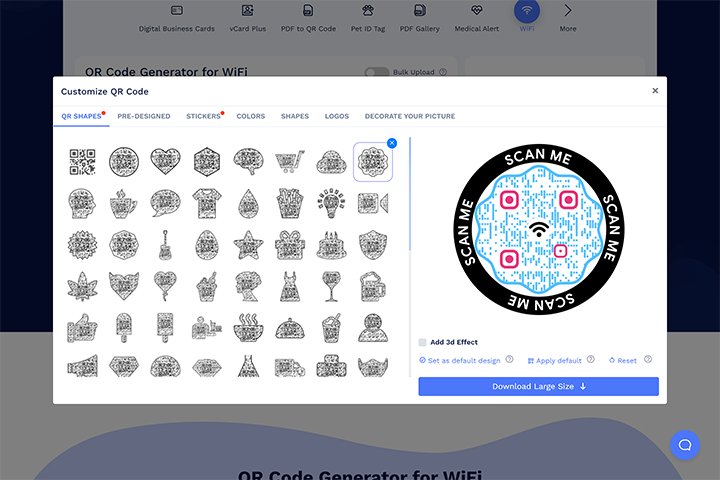Screen dimensions: 720x480
Task: Open the DECORATE YOUR PICTURE tab
Action: click(410, 116)
